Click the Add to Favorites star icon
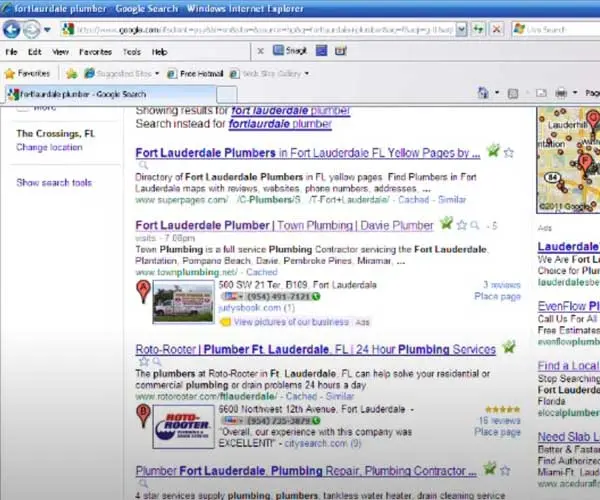This screenshot has width=600, height=500. pyautogui.click(x=72, y=73)
